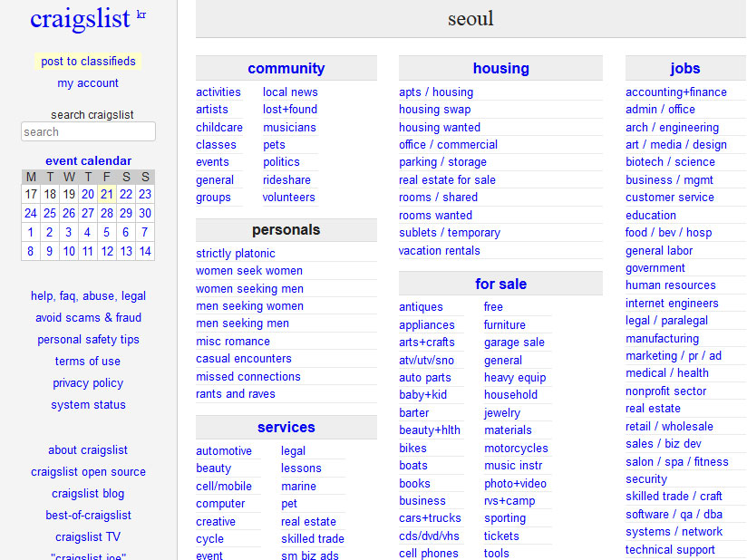Open technical support jobs
Viewport: 747px width, 560px height.
tap(670, 550)
